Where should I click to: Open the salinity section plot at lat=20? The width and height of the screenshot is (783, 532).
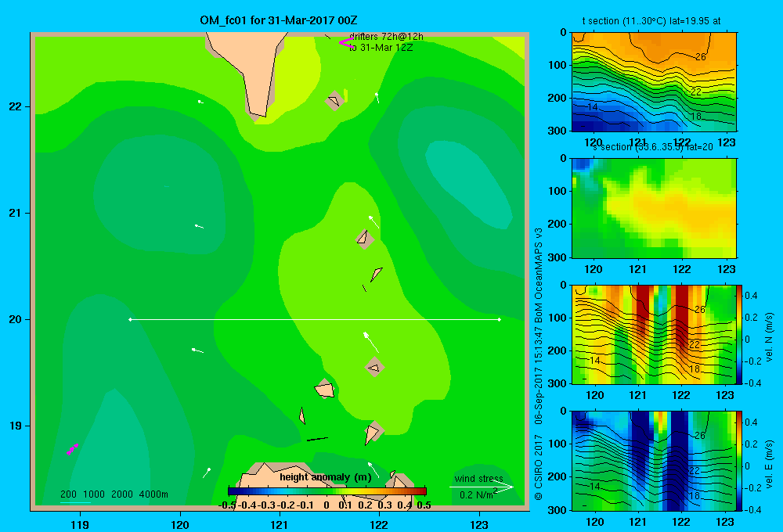coord(654,208)
